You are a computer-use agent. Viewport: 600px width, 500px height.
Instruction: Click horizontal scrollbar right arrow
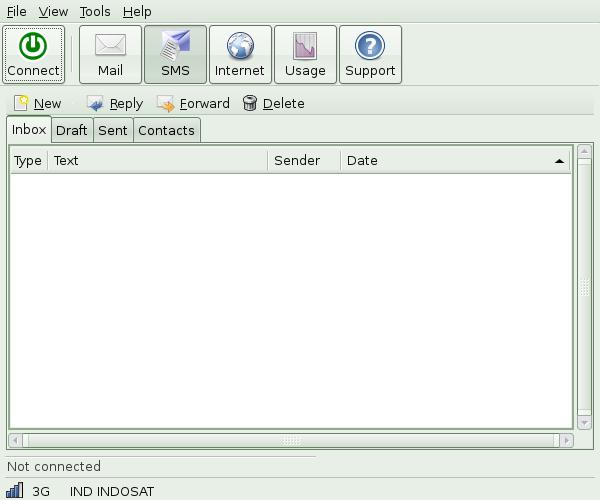(567, 441)
